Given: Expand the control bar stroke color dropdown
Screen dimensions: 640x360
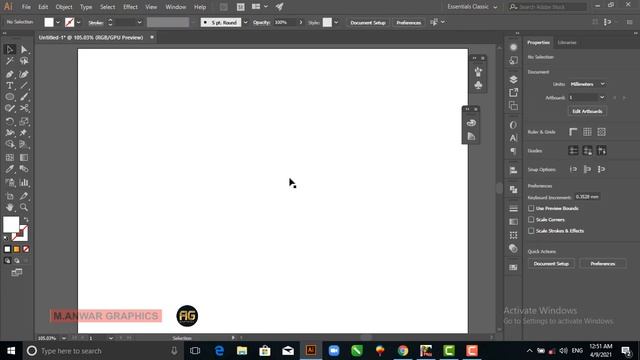Looking at the screenshot, I should (78, 22).
